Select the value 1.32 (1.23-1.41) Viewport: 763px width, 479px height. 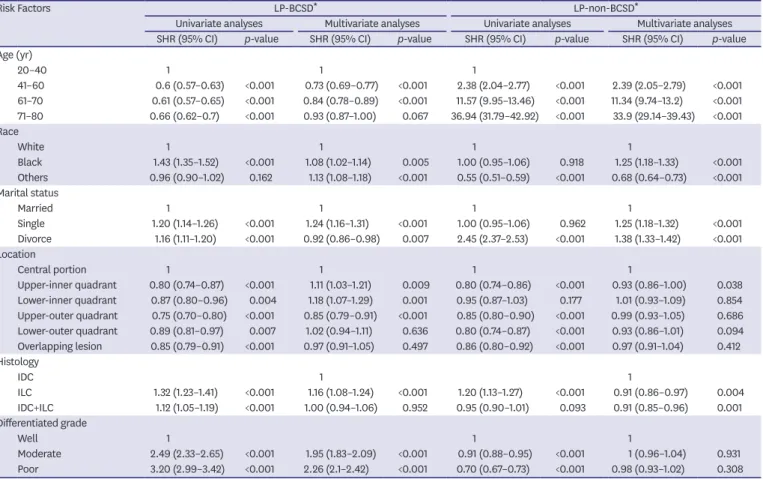point(185,392)
